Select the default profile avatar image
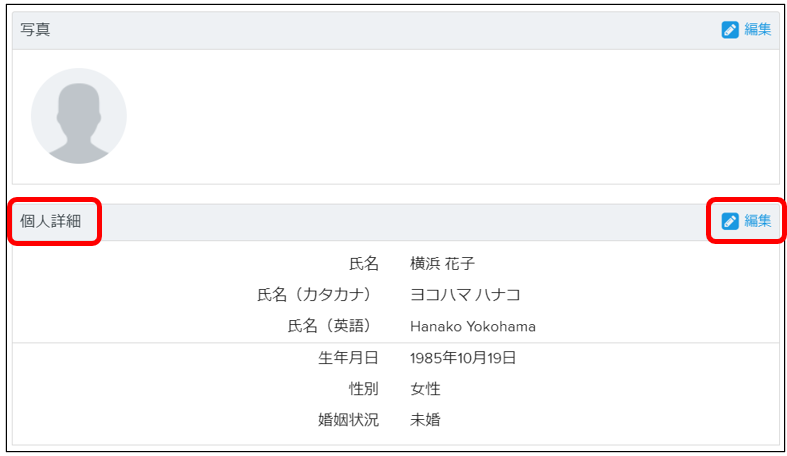The height and width of the screenshot is (456, 787). coord(79,116)
